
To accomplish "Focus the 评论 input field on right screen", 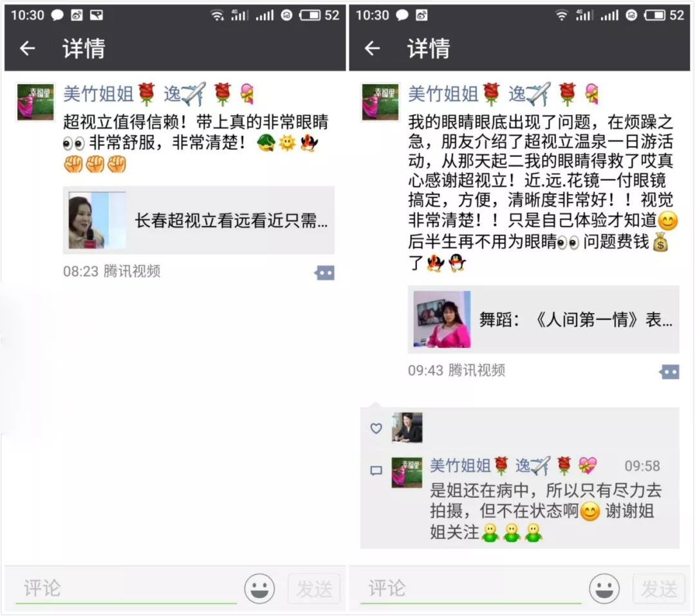I will click(470, 589).
